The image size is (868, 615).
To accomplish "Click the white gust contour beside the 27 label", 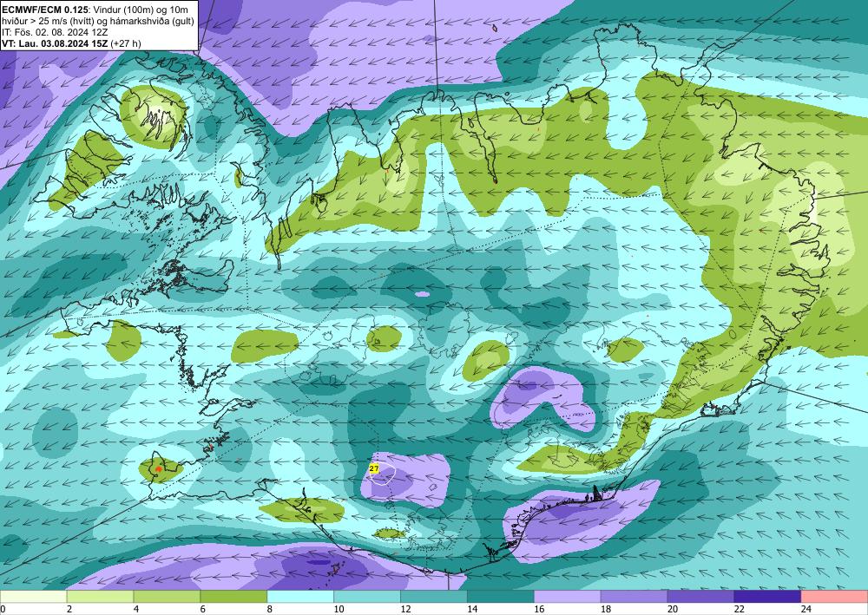I will tap(385, 475).
